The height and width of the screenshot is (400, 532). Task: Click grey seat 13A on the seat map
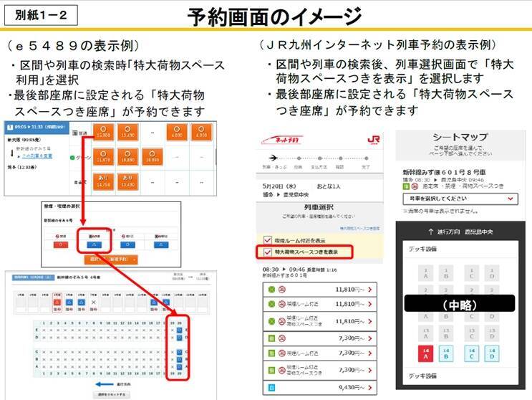(x=425, y=333)
